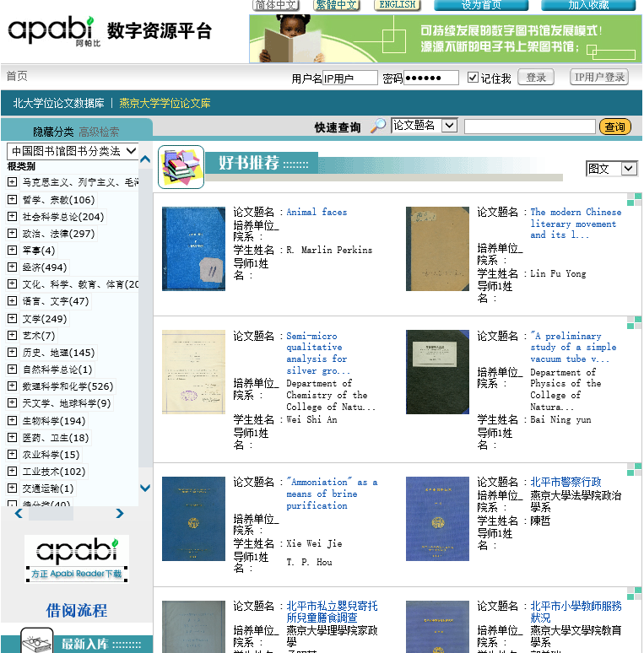Open the Semi-micro qualitative analysis cover thumbnail
The height and width of the screenshot is (653, 644).
pyautogui.click(x=193, y=372)
